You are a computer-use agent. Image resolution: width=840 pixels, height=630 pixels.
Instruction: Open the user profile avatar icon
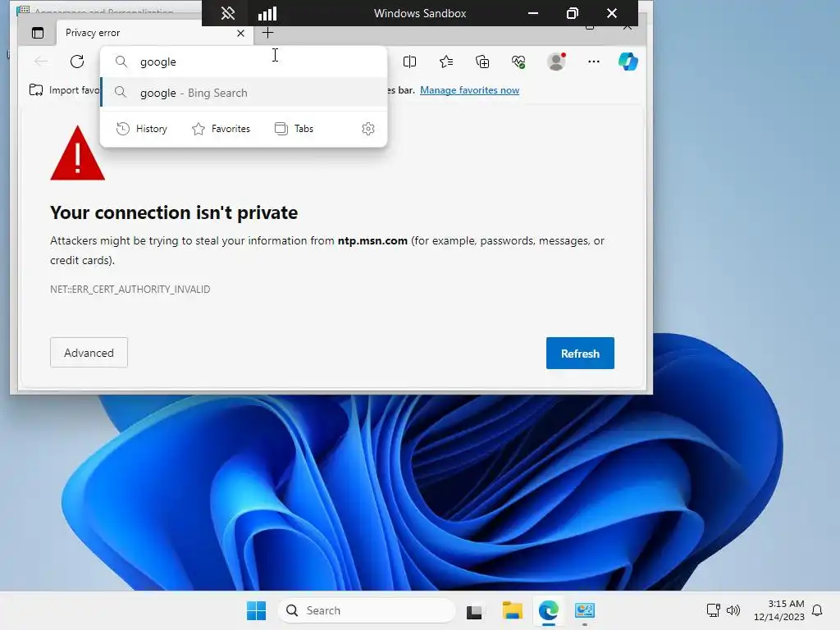(x=557, y=62)
